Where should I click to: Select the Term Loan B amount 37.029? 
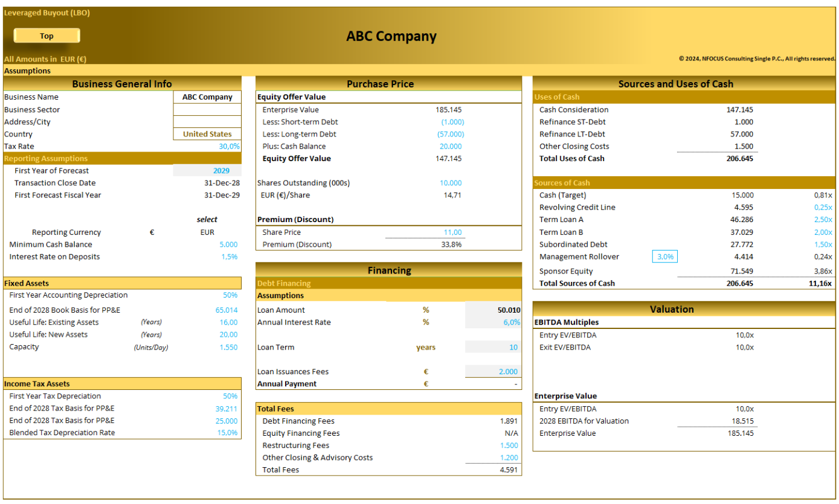pyautogui.click(x=742, y=232)
